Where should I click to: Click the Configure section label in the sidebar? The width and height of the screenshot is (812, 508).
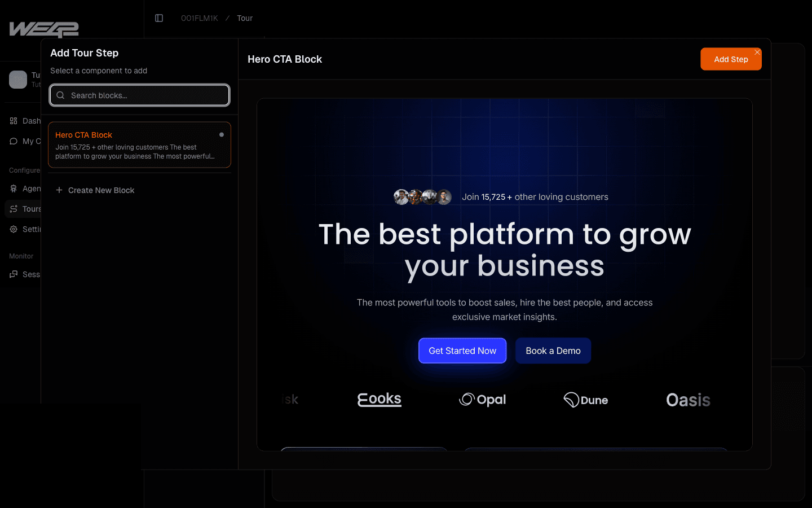pos(24,170)
